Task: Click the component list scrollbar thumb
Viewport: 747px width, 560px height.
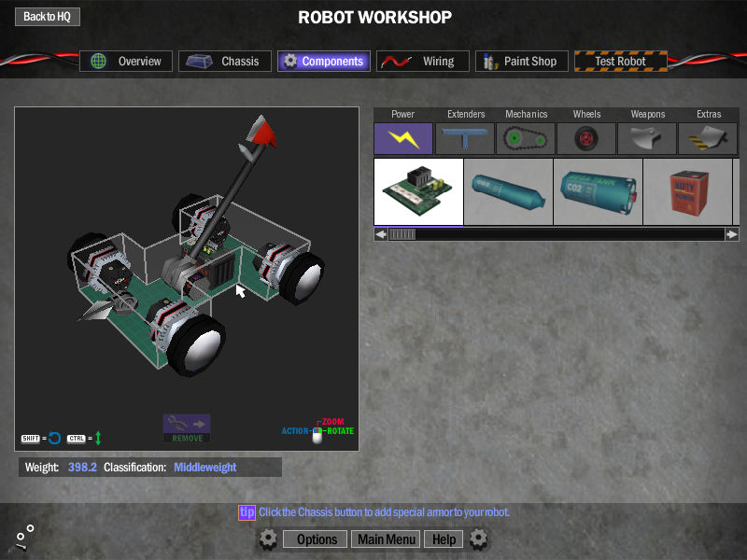Action: [x=402, y=234]
